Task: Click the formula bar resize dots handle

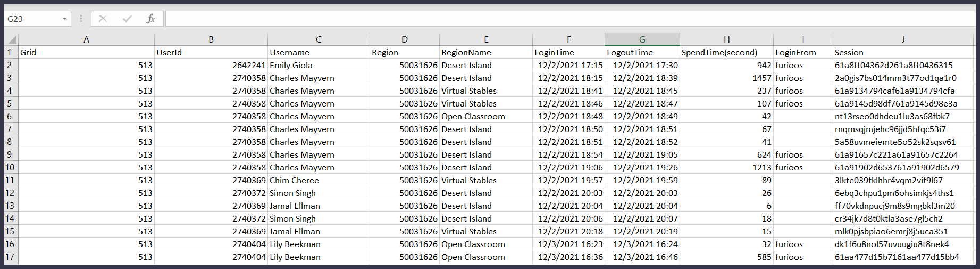Action: tap(81, 19)
